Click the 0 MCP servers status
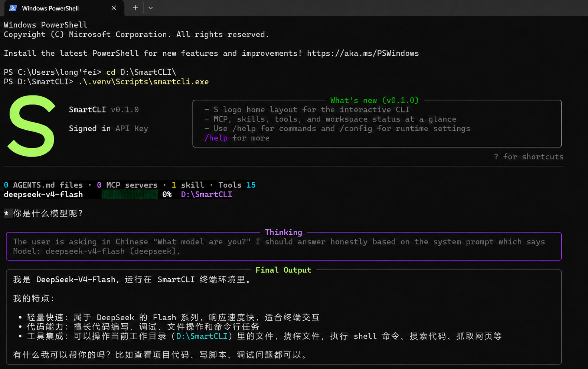The image size is (588, 369). pos(127,185)
